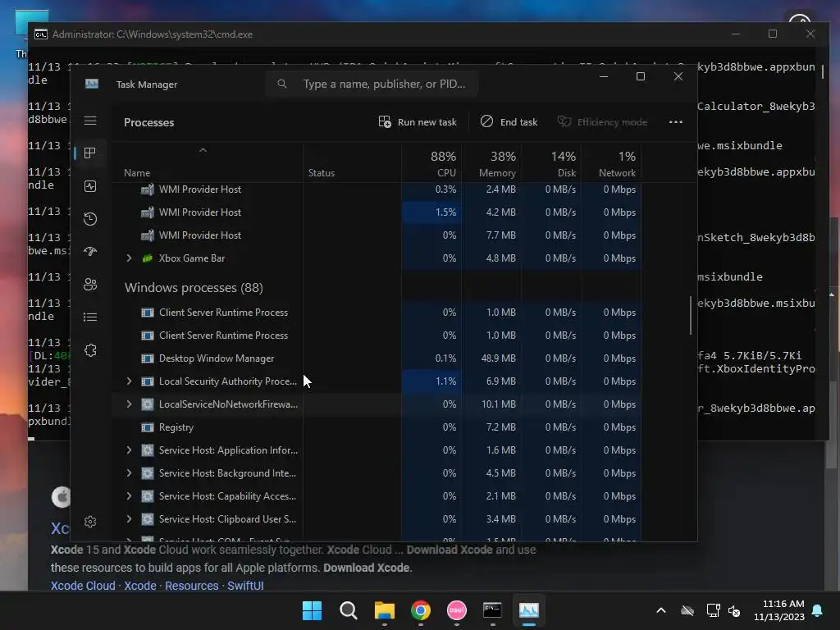Switch to Command Prompt taskbar icon

tap(492, 610)
